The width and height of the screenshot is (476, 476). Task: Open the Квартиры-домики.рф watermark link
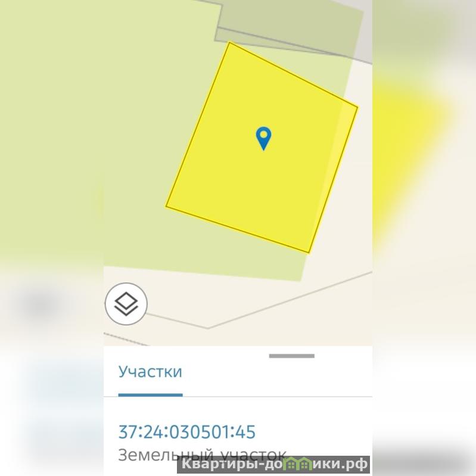click(273, 465)
